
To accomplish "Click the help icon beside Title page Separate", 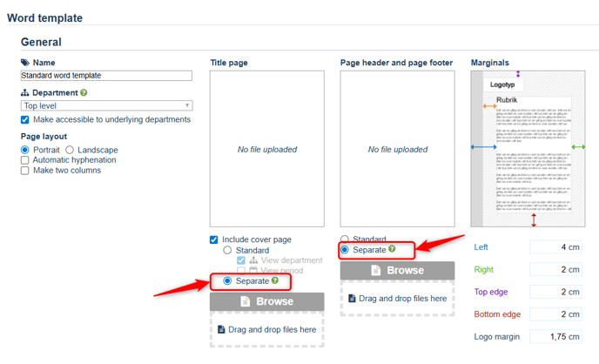I will [x=275, y=281].
